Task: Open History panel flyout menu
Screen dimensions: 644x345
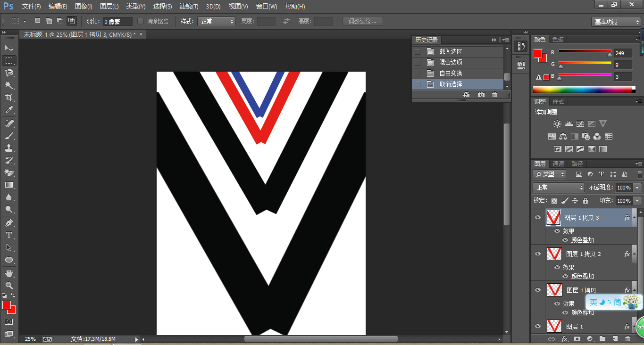Action: pyautogui.click(x=506, y=40)
